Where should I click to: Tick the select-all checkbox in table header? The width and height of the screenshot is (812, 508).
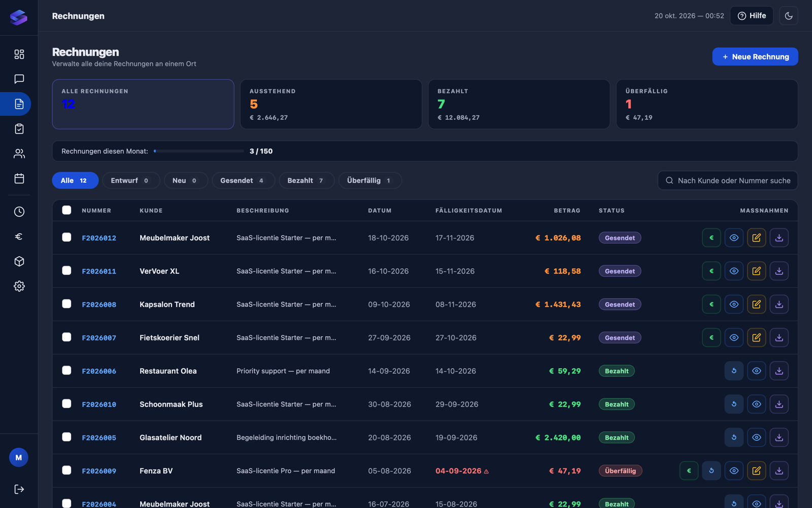(x=66, y=210)
